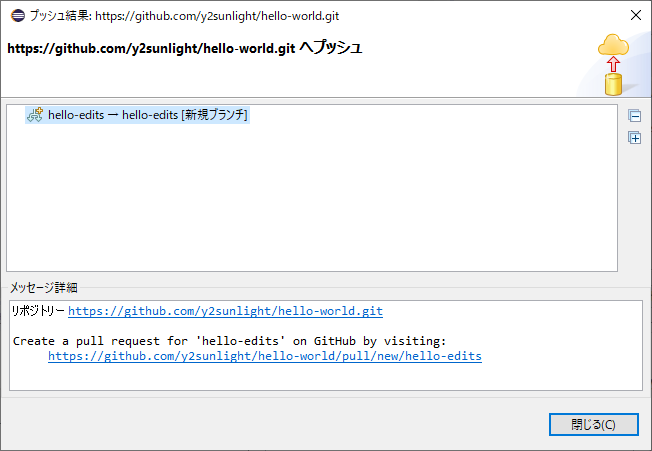Open the hello-world.git repository link

point(225,311)
